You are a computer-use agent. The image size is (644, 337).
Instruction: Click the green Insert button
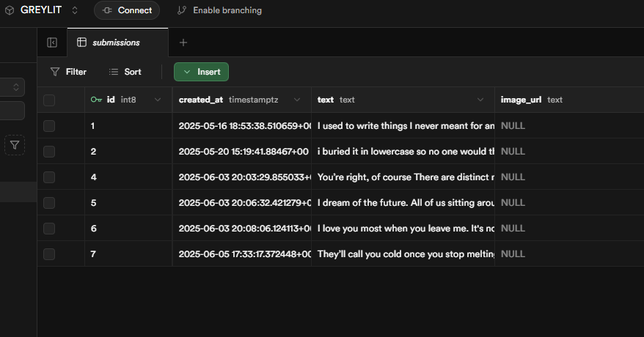(x=201, y=72)
